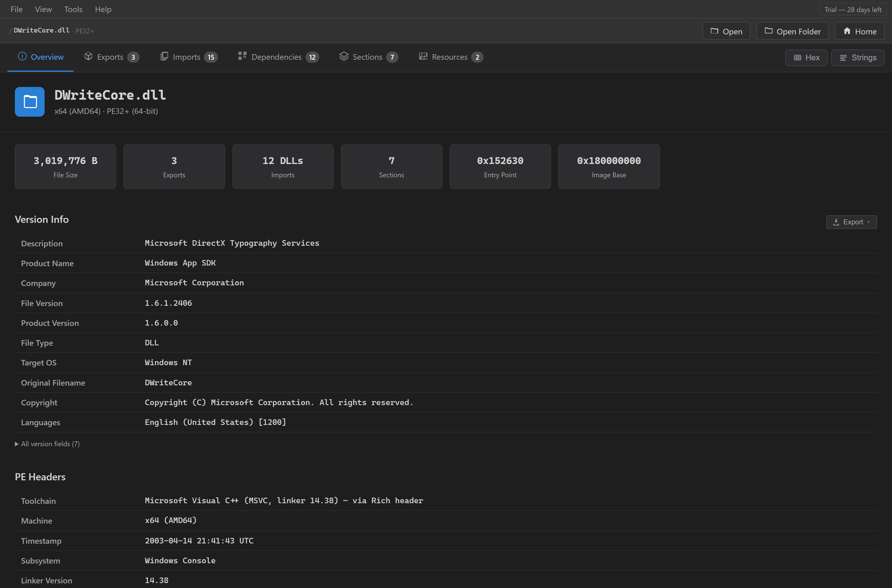The image size is (892, 588).
Task: Click the Image Base 0x180000000 card
Action: pos(609,166)
